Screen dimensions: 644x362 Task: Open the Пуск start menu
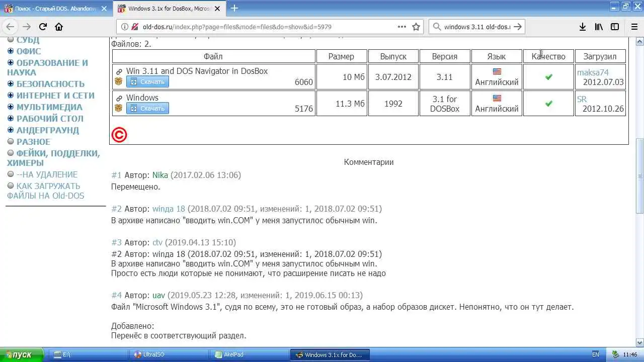[22, 354]
